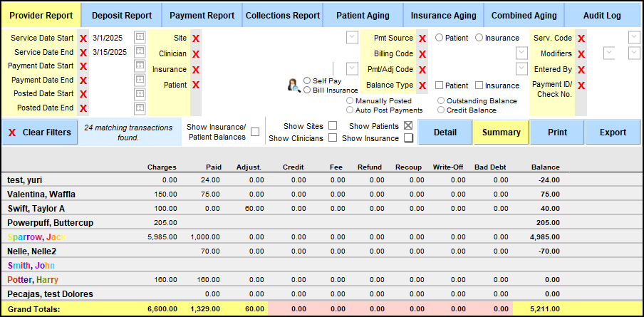Open calendar for Service Date End
Viewport: 644px width, 317px height.
click(x=140, y=51)
